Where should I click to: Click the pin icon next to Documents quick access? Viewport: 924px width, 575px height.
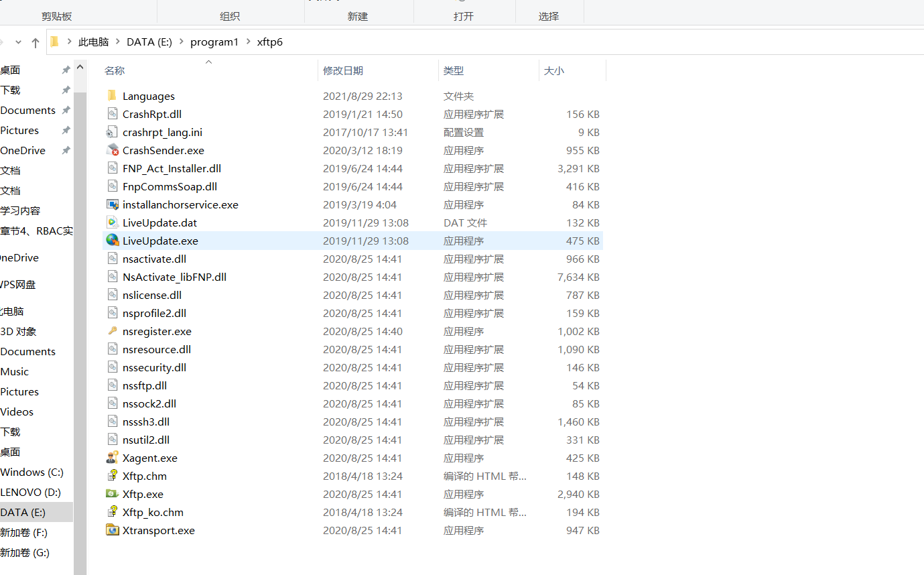pyautogui.click(x=66, y=110)
